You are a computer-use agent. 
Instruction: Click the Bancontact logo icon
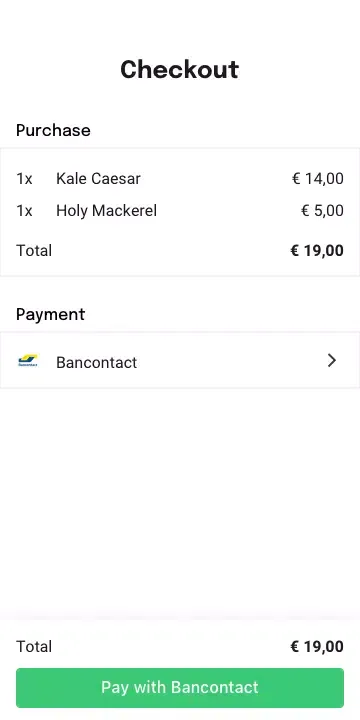pyautogui.click(x=28, y=361)
